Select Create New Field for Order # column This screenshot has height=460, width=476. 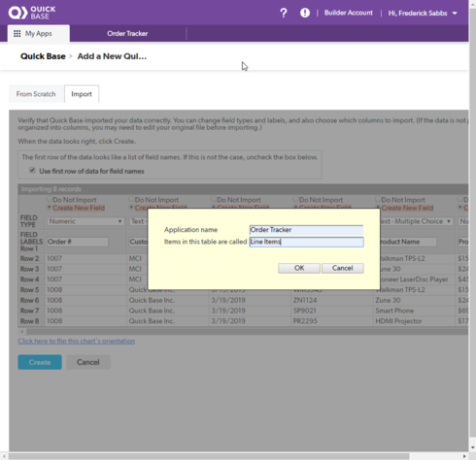[x=50, y=207]
